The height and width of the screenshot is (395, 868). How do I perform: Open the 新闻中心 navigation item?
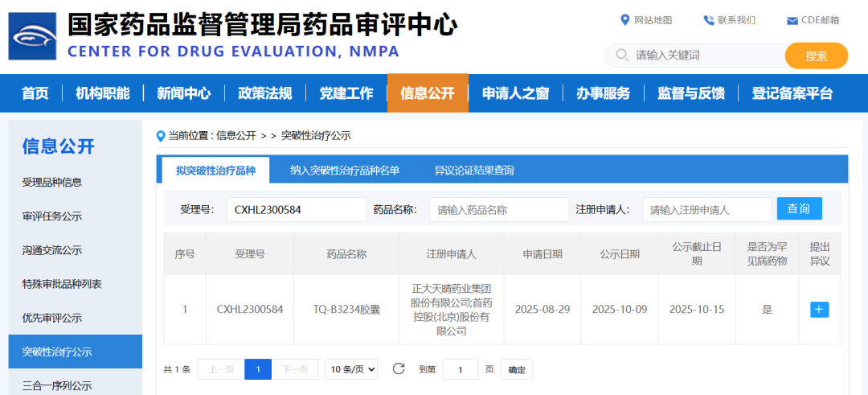click(184, 93)
